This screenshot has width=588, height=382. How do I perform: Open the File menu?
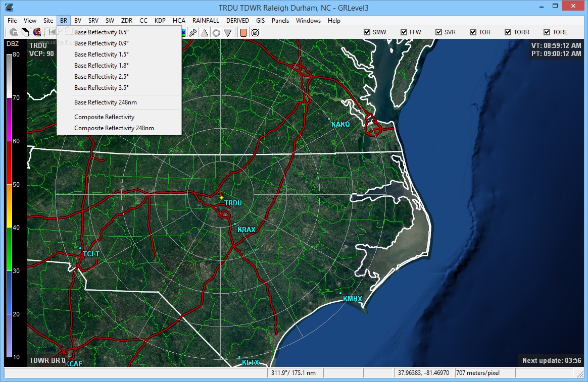[12, 21]
